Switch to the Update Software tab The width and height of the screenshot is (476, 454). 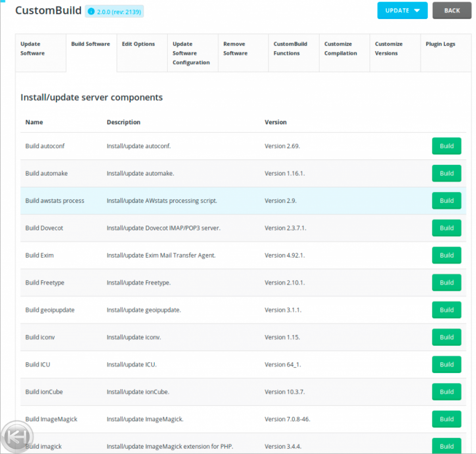pos(33,49)
